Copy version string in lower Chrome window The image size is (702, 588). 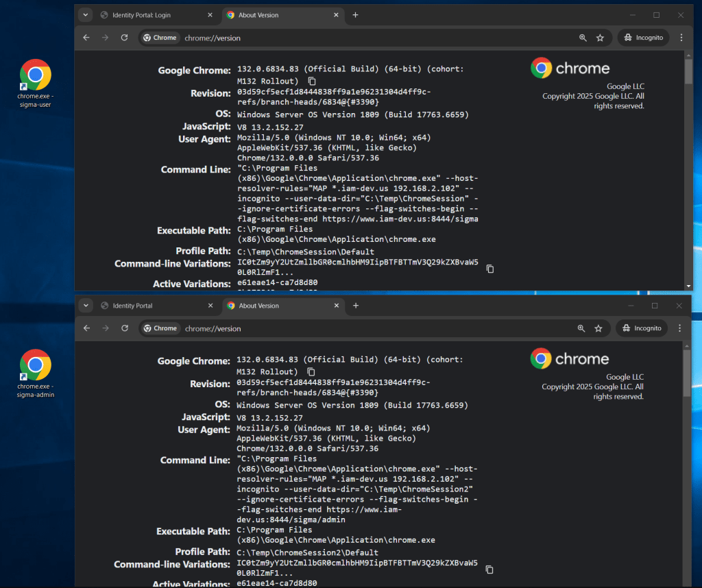311,372
